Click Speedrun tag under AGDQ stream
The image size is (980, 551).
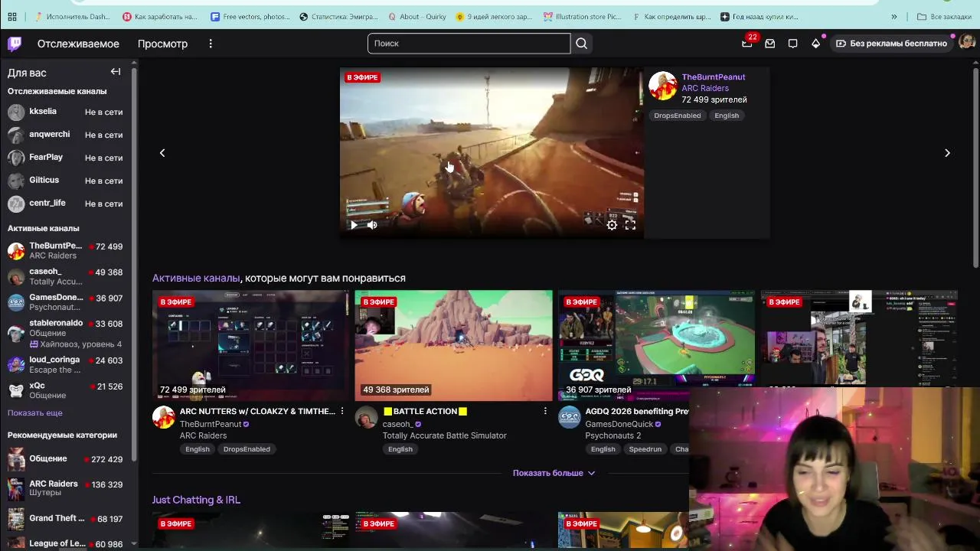645,449
